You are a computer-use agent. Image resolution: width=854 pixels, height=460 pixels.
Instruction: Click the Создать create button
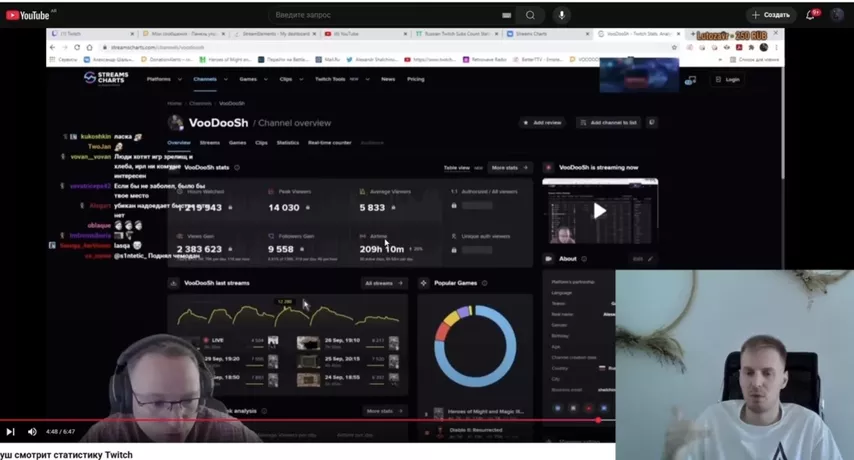point(771,15)
